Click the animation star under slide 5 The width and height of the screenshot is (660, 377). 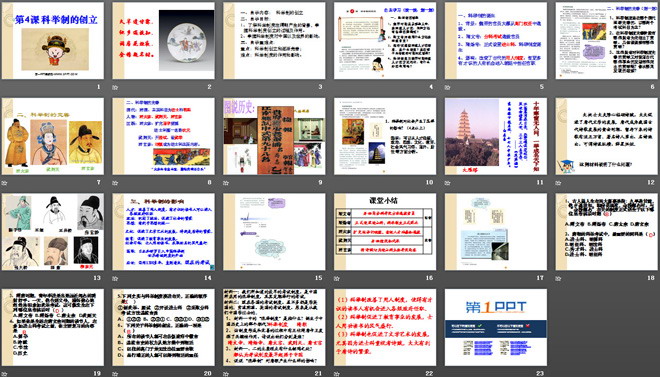(447, 88)
